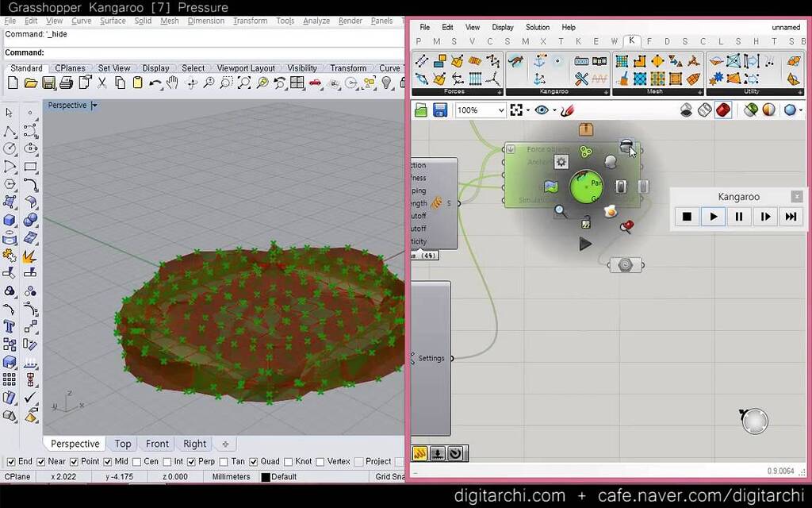Viewport: 812px width, 508px height.
Task: Open the 100% zoom level dropdown
Action: [501, 110]
